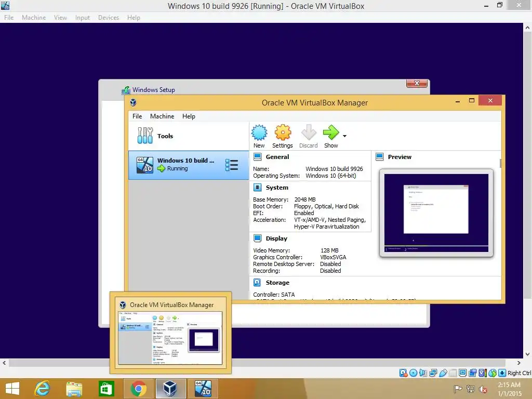532x399 pixels.
Task: Click the green Show arrow icon
Action: pos(331,132)
